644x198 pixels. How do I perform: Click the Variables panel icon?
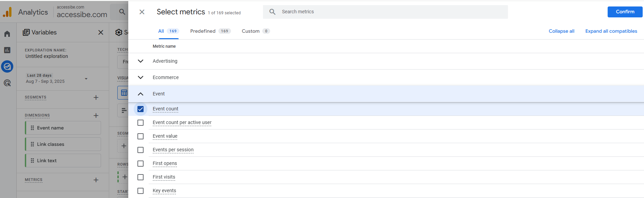26,32
